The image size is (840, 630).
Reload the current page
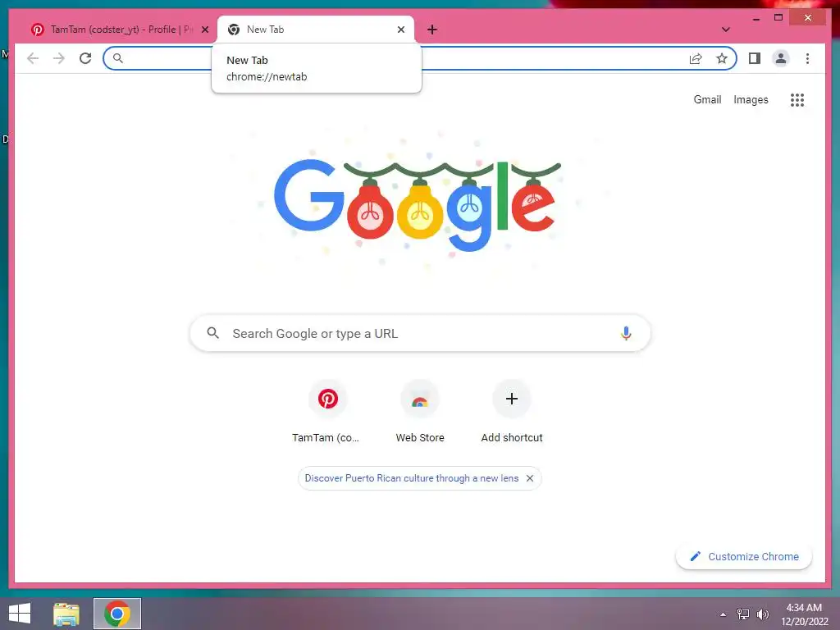pyautogui.click(x=85, y=58)
